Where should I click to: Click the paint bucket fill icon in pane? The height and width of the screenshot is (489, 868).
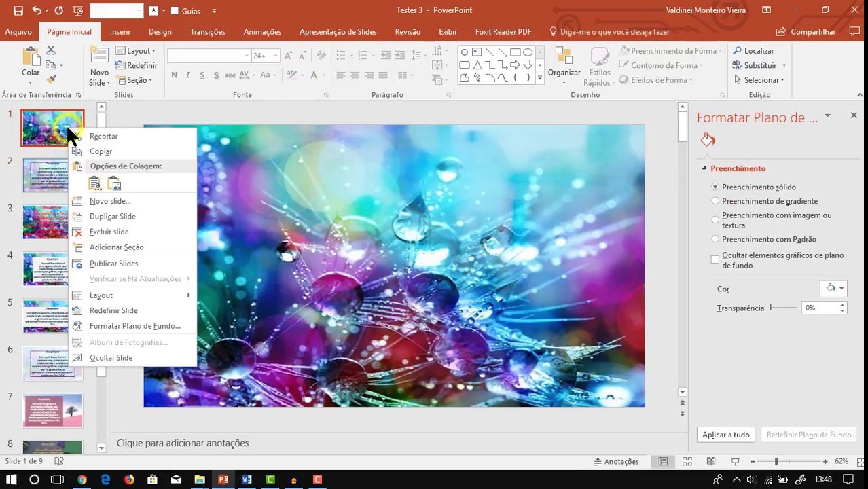click(x=708, y=140)
